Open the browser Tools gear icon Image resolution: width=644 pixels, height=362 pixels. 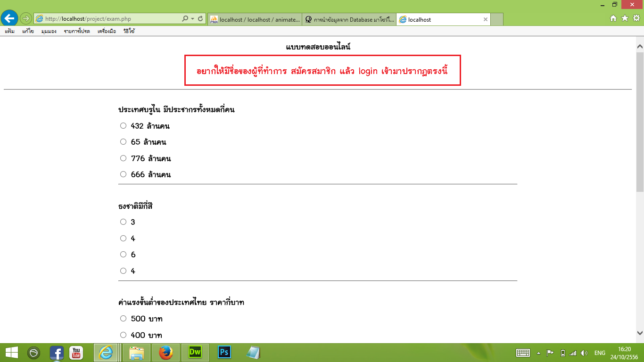coord(636,18)
